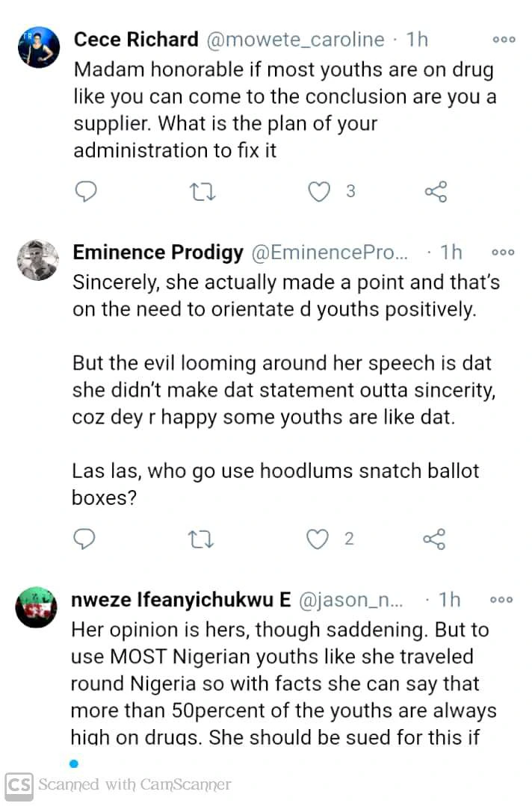Open Eminence Prodigy's avatar
532x806 pixels.
(37, 259)
